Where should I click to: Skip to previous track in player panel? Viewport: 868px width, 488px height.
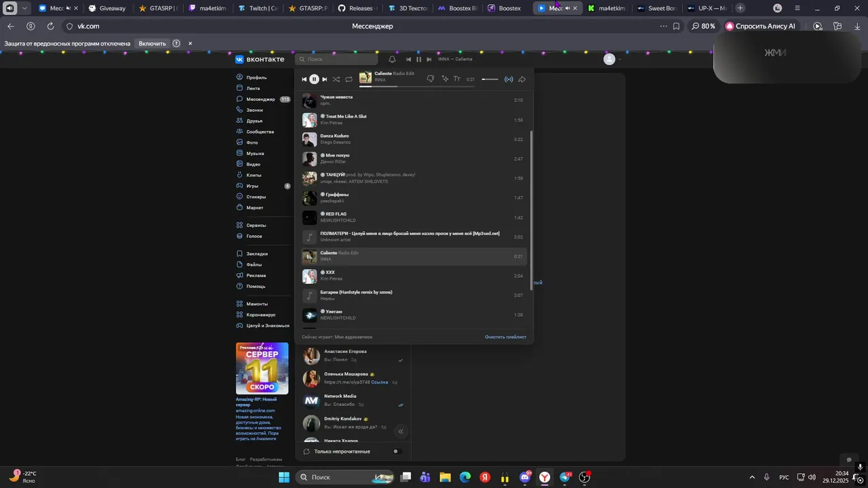pyautogui.click(x=304, y=79)
